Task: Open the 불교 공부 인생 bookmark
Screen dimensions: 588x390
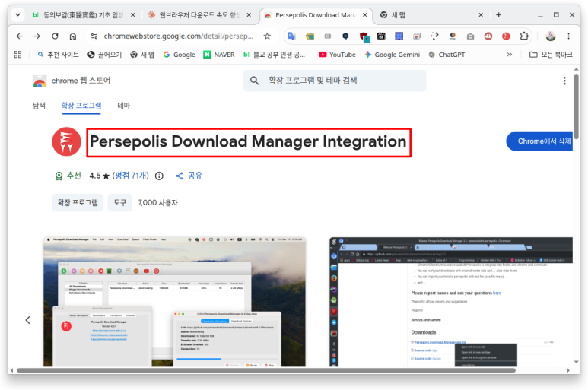Action: [x=274, y=55]
